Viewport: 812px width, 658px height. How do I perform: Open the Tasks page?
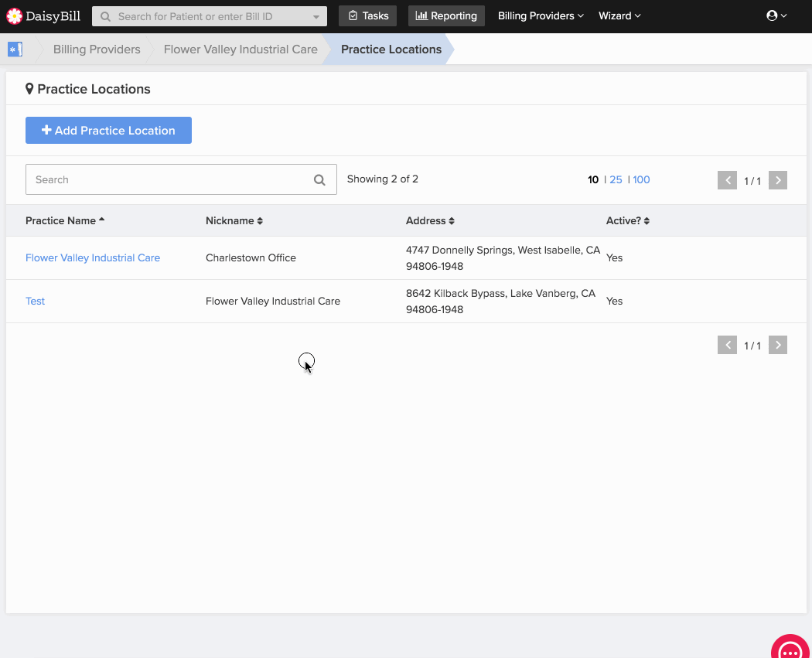tap(367, 16)
